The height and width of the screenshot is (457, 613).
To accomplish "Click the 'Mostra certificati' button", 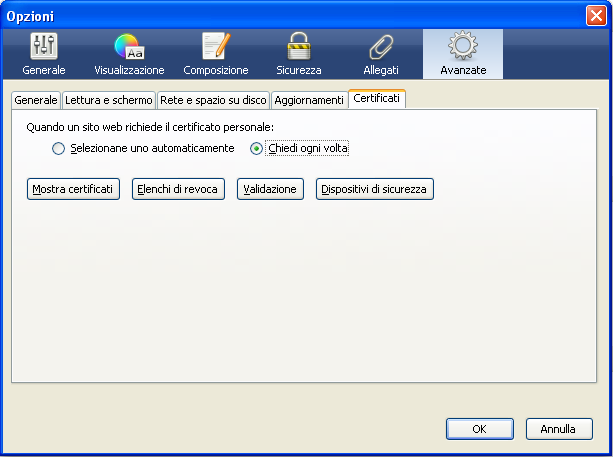I will coord(74,189).
